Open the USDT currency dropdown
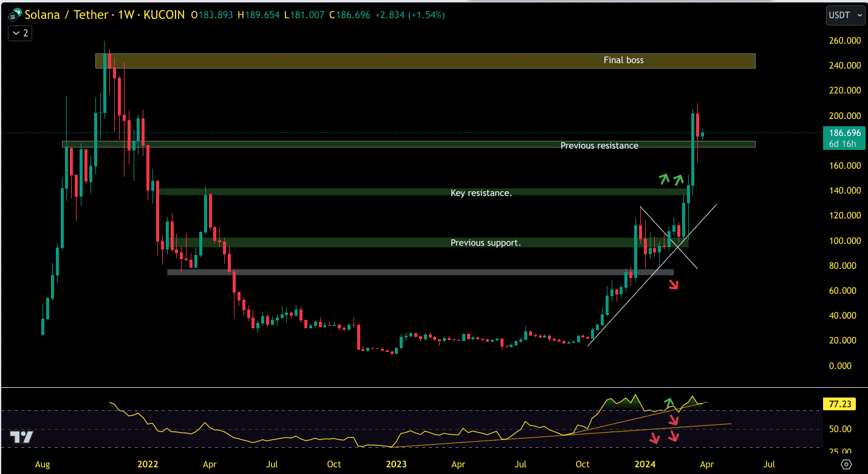The height and width of the screenshot is (474, 868). (x=845, y=15)
